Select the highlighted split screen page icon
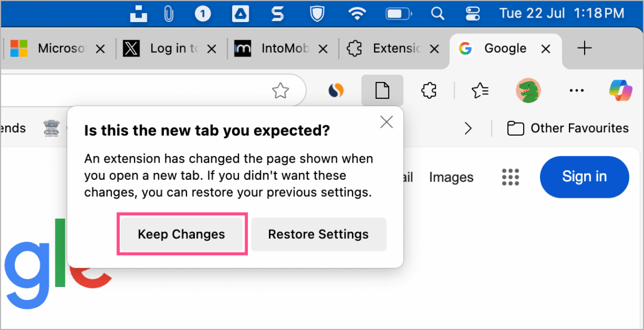 (x=382, y=90)
